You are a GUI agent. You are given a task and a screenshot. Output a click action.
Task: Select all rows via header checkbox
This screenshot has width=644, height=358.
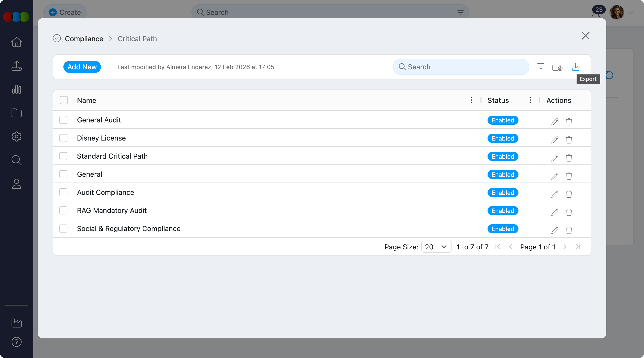coord(64,100)
